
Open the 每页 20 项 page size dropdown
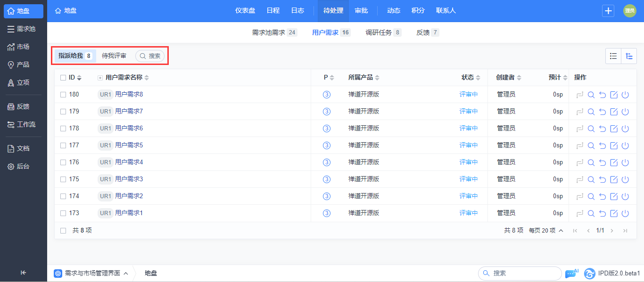tap(546, 231)
